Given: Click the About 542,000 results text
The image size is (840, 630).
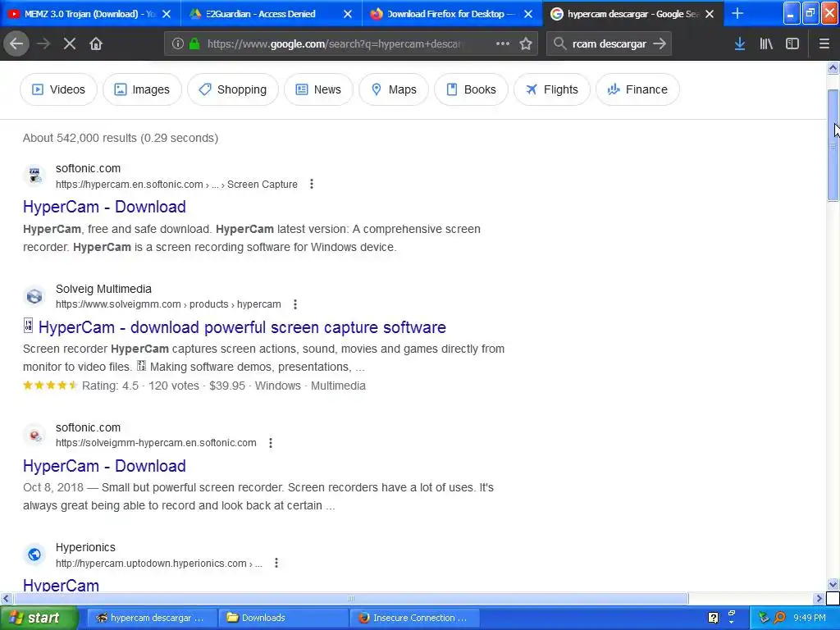Looking at the screenshot, I should (x=121, y=138).
